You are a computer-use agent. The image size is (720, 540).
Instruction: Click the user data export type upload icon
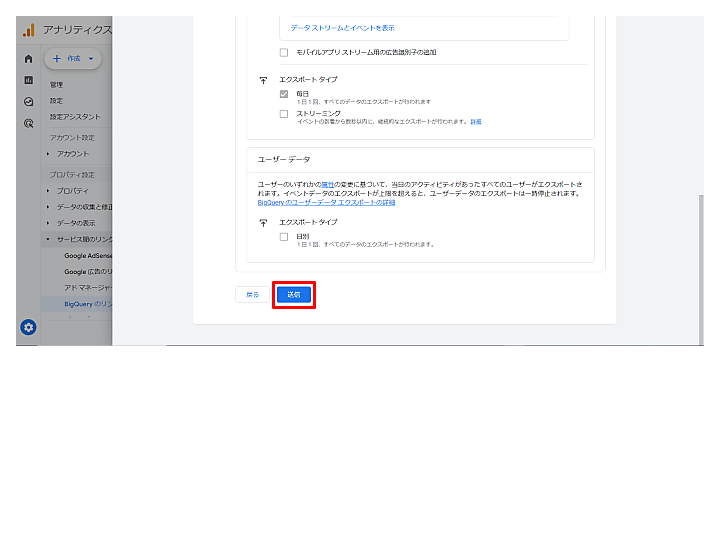tap(263, 223)
